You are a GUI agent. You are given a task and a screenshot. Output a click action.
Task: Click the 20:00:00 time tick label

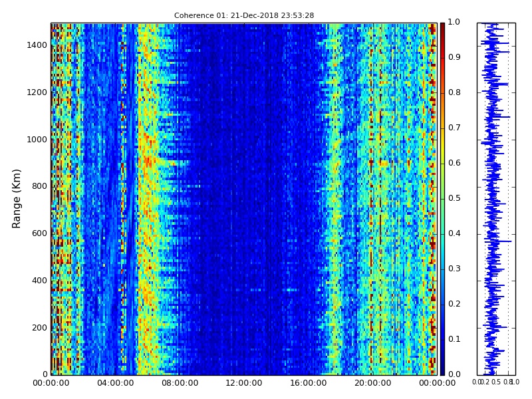pos(373,384)
